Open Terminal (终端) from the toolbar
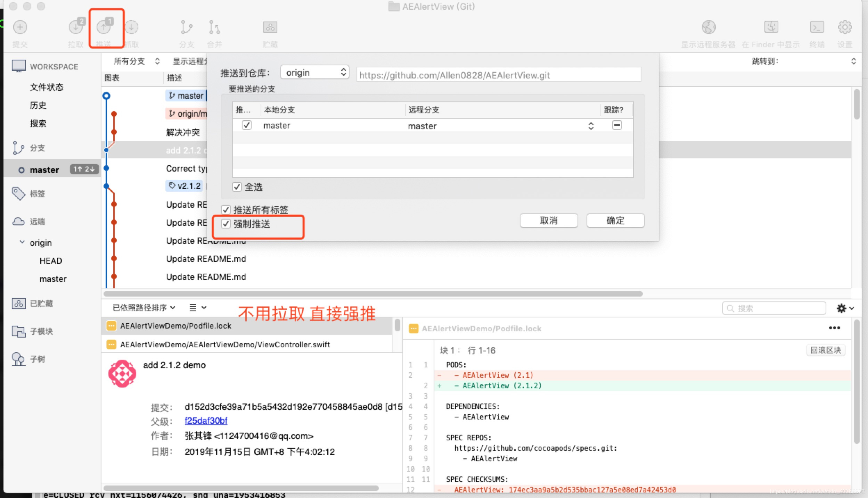868x498 pixels. [x=817, y=27]
